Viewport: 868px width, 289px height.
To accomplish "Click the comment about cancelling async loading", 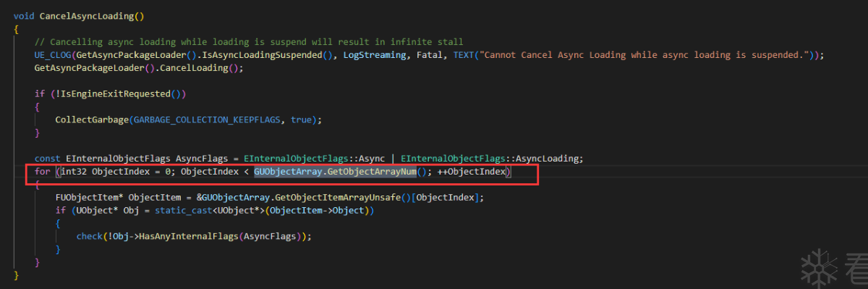I will point(249,42).
